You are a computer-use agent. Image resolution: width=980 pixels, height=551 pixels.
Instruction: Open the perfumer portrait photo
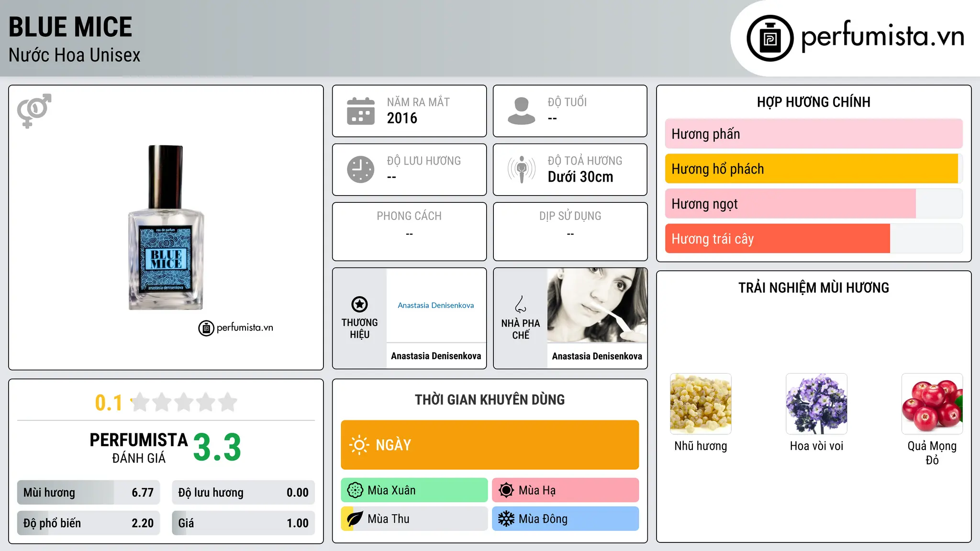coord(597,305)
